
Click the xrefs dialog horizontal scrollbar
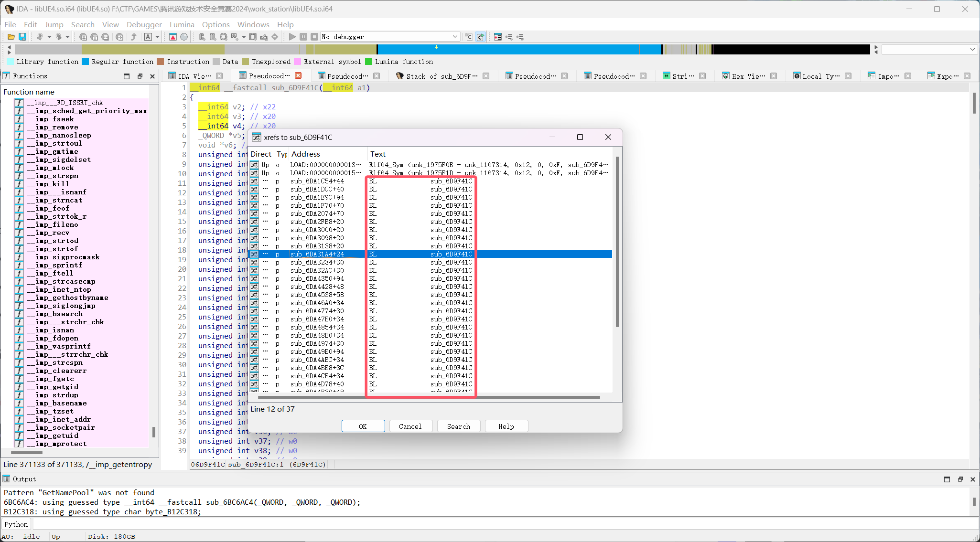(x=429, y=397)
